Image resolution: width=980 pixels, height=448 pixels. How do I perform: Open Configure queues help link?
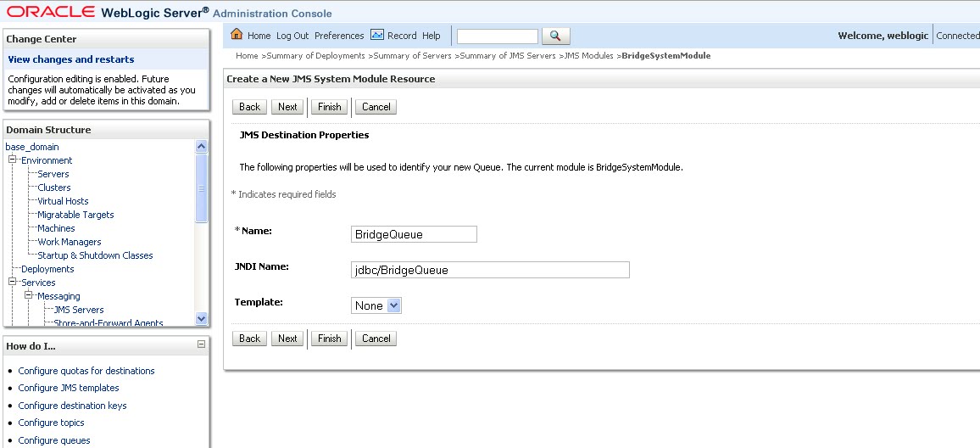(54, 440)
